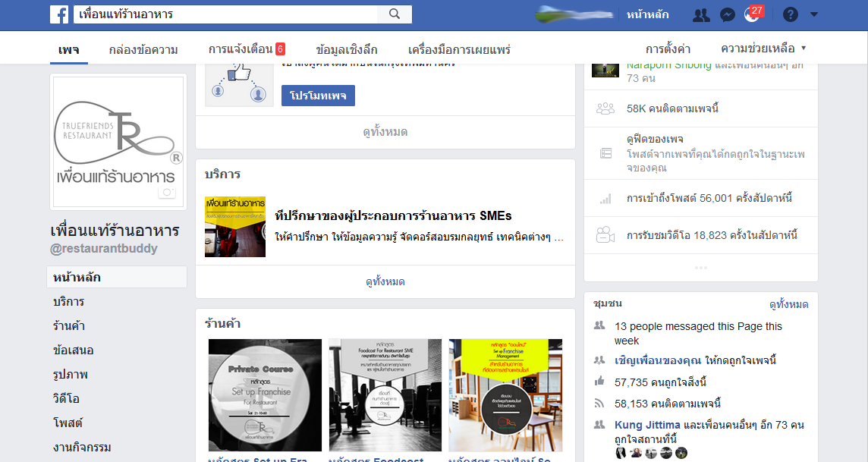Select ร้านค้า in left sidebar
Viewport: 868px width, 462px height.
click(x=69, y=326)
